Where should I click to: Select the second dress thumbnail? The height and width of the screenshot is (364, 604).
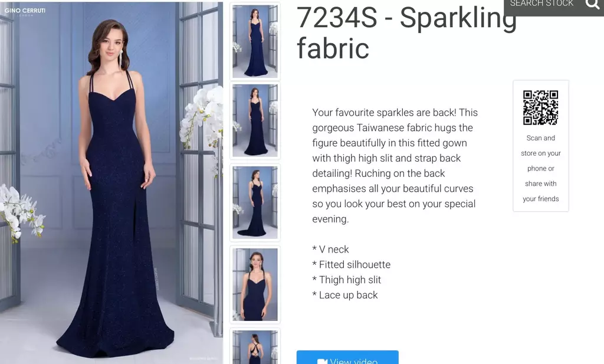(255, 120)
